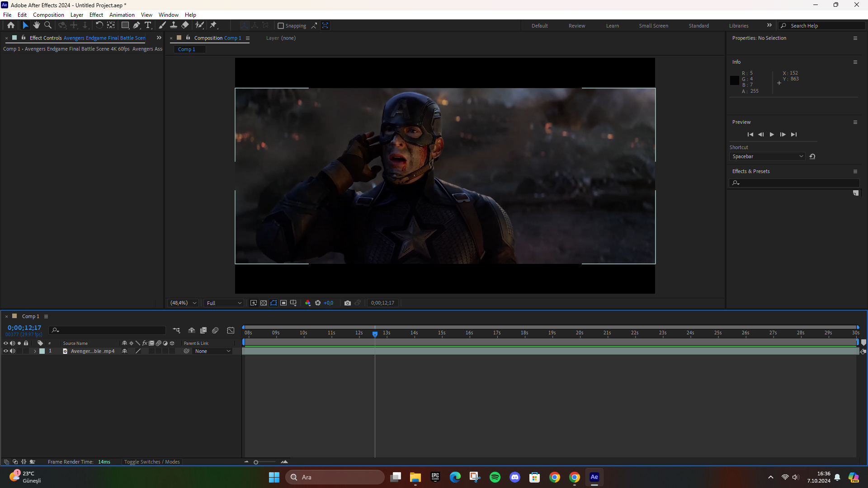Click Toggle Switches / Modes button

point(152,462)
